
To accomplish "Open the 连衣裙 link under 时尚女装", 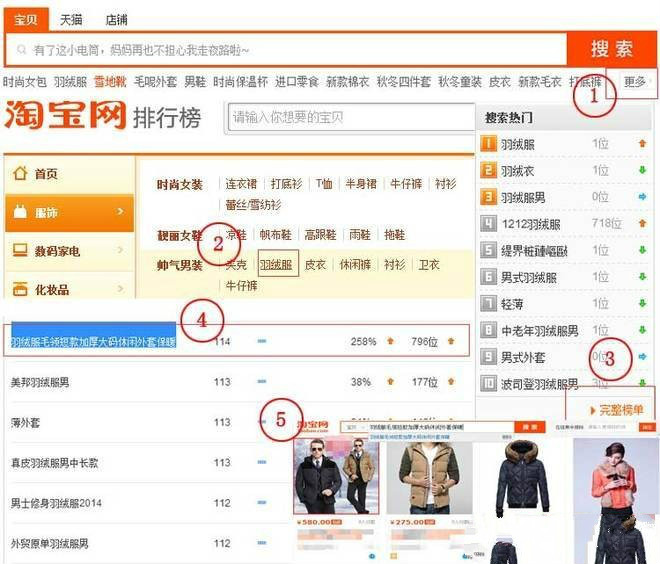I will pyautogui.click(x=242, y=184).
